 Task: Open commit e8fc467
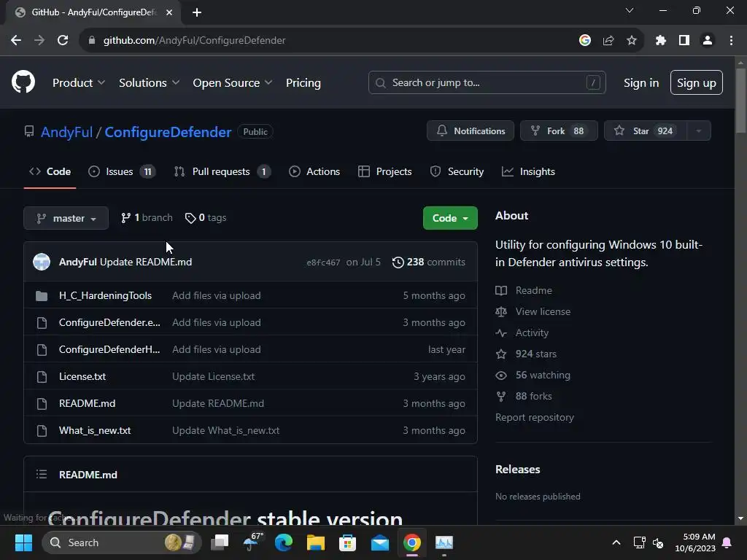(323, 262)
